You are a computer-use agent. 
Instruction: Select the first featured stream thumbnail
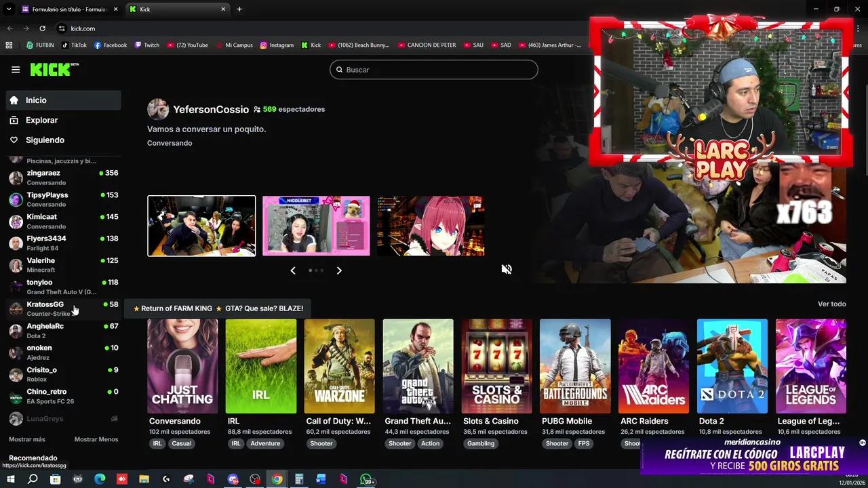point(201,226)
